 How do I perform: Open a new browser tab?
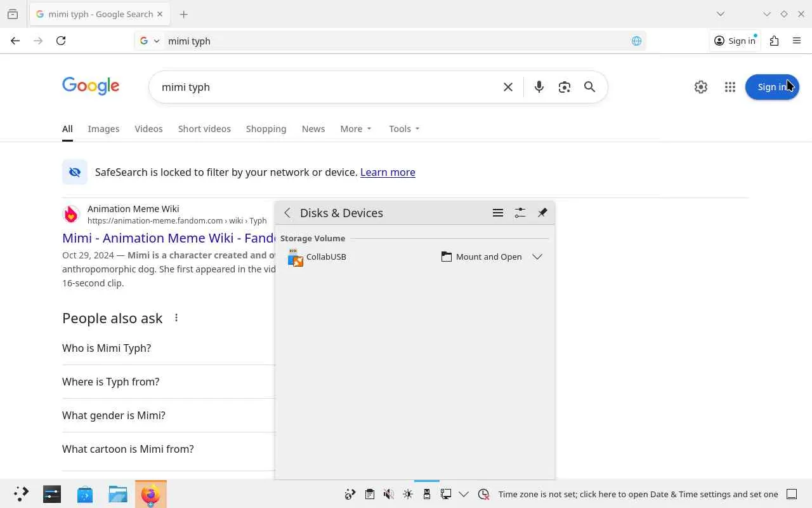184,14
